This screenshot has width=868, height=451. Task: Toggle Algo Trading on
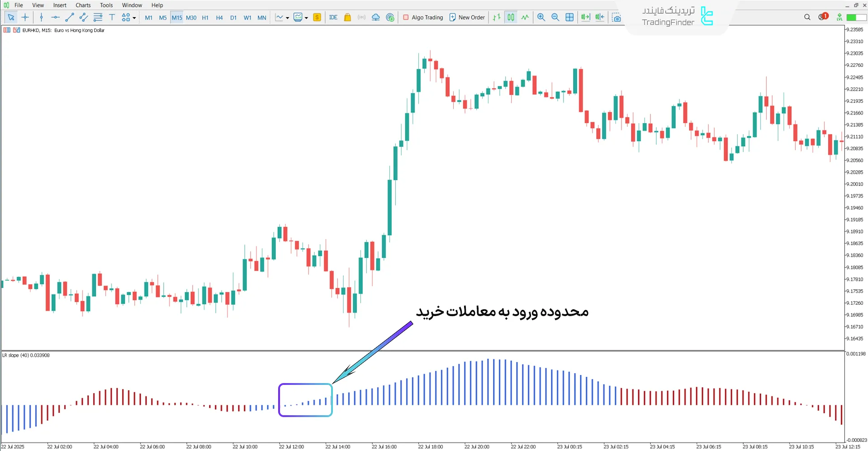pos(422,17)
